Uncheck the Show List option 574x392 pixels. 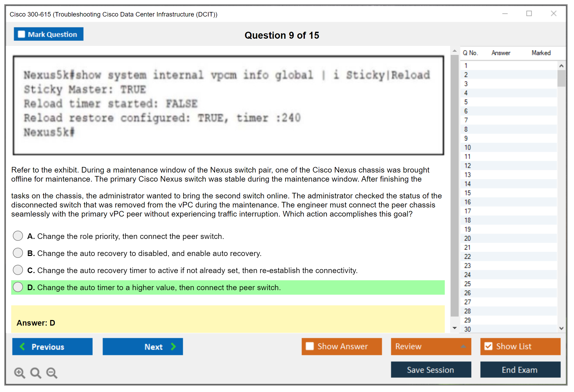489,346
